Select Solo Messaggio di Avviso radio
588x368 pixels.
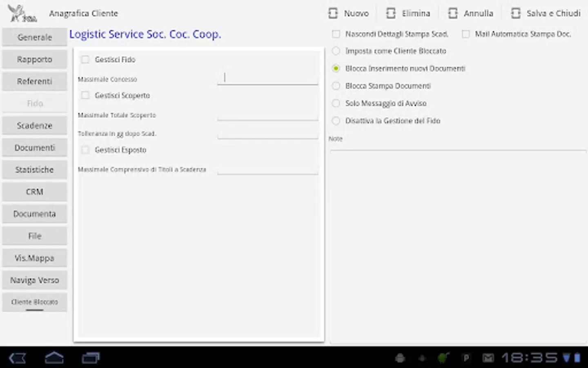[x=336, y=103]
